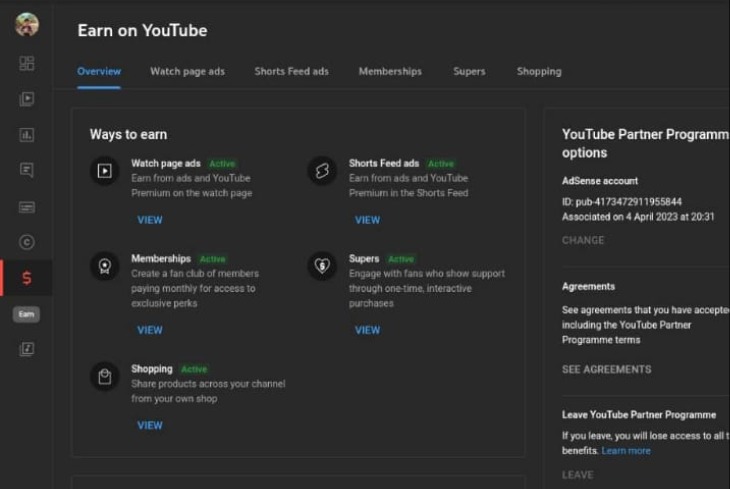Open the Comments sidebar icon

tap(27, 170)
